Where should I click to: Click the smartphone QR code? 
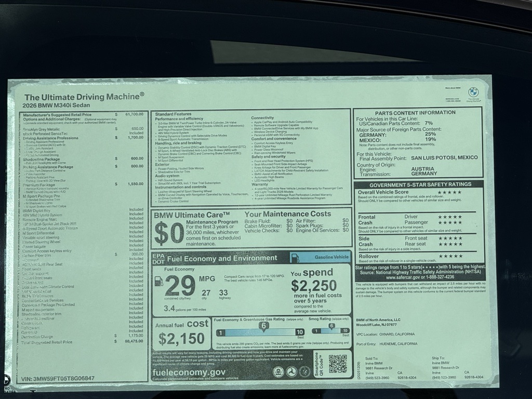click(337, 363)
